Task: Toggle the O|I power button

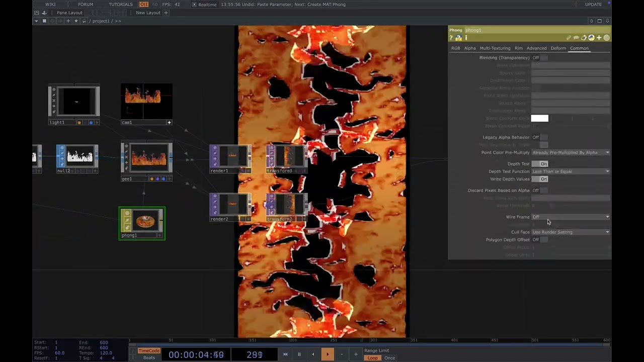Action: pyautogui.click(x=144, y=5)
